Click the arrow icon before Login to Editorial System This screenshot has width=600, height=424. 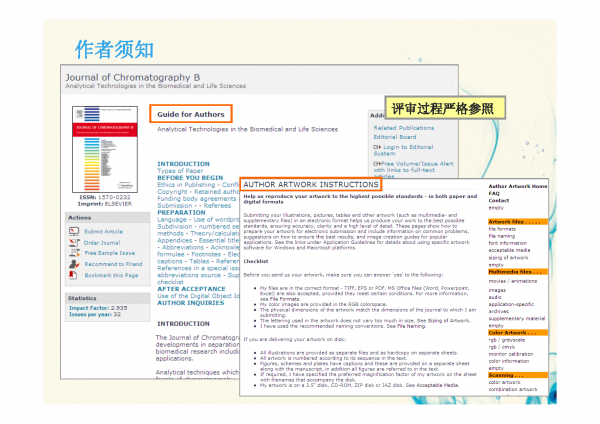click(377, 147)
